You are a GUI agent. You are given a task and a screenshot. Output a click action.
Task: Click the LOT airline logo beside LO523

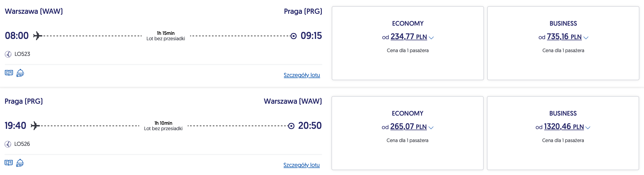pos(8,54)
